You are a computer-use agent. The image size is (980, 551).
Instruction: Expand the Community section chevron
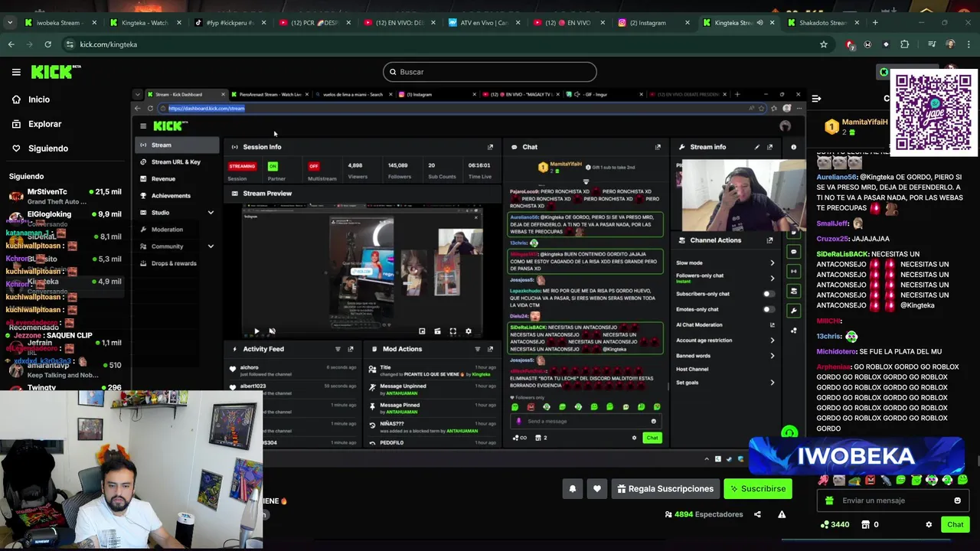(x=211, y=246)
